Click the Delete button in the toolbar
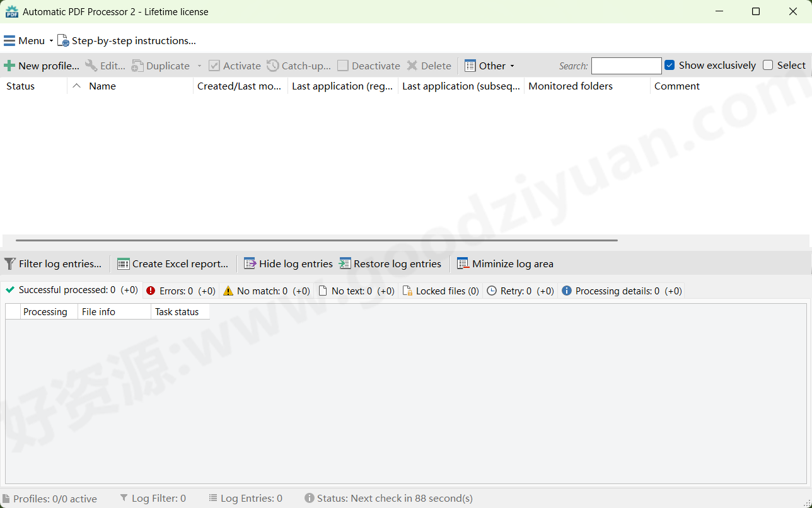Image resolution: width=812 pixels, height=508 pixels. (429, 66)
